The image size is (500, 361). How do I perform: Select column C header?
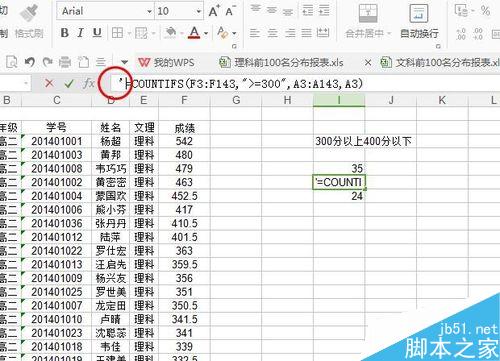point(57,100)
